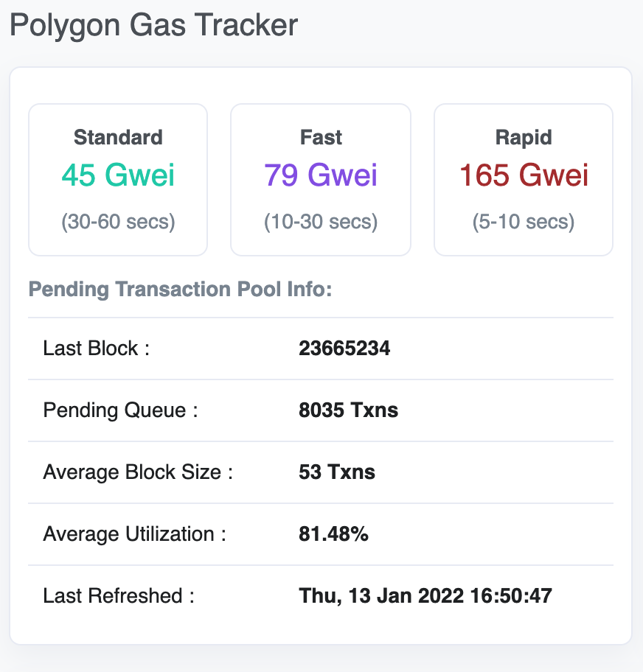Click the Polygon Gas Tracker heading
This screenshot has height=672, width=643.
coord(153,26)
